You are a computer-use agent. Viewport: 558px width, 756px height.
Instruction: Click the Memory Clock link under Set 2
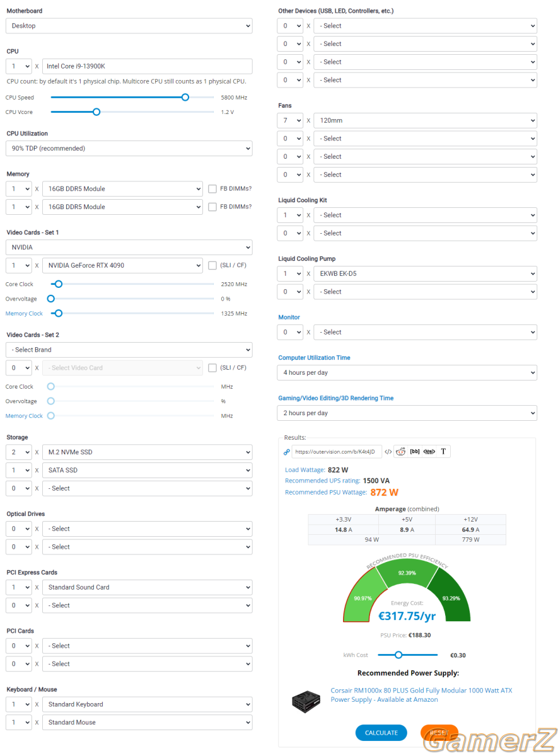pyautogui.click(x=24, y=416)
